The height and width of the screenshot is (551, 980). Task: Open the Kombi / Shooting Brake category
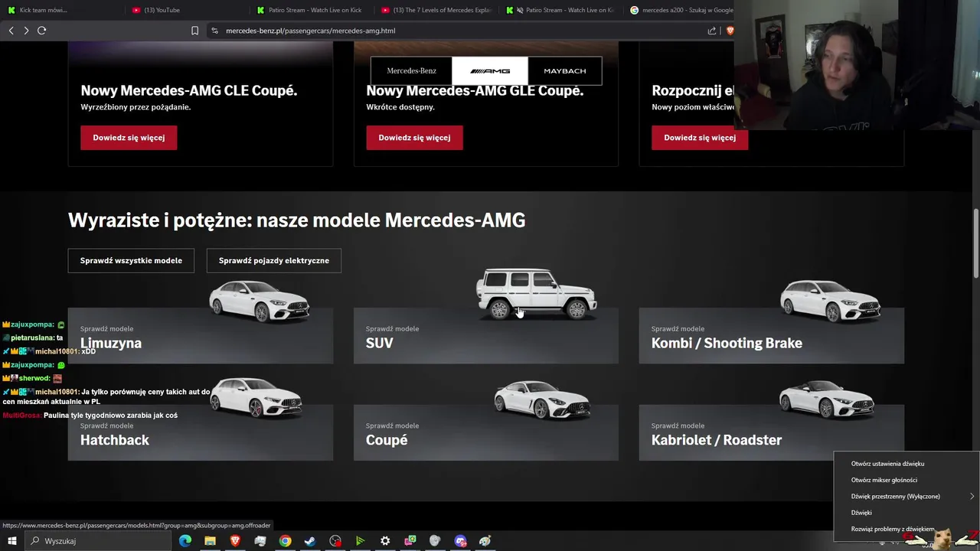[x=772, y=335]
